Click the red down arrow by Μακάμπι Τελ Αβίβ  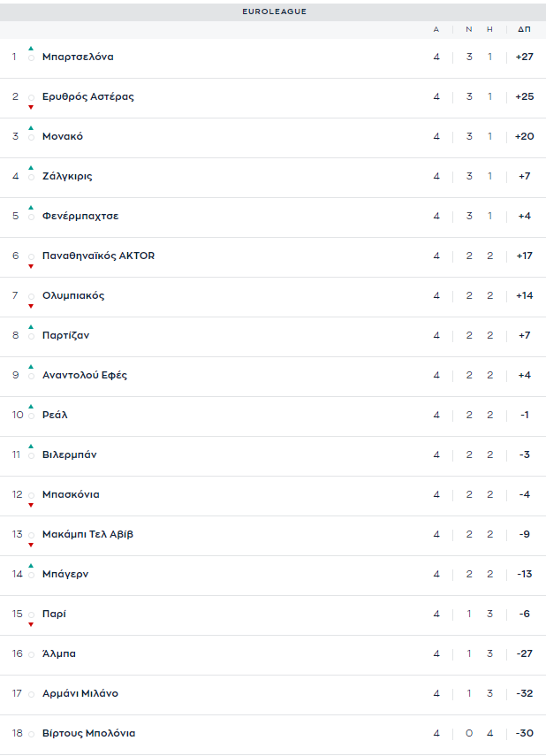point(31,545)
